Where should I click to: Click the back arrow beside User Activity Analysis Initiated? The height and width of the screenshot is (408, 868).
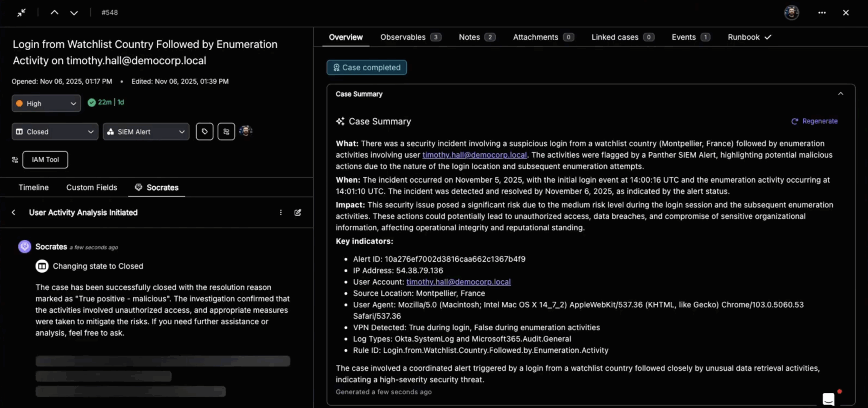[14, 212]
